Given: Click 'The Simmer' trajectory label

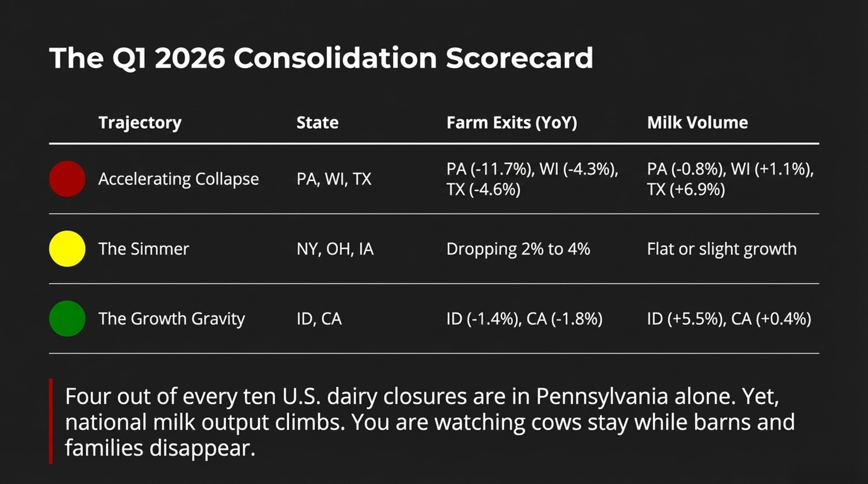Looking at the screenshot, I should 144,249.
